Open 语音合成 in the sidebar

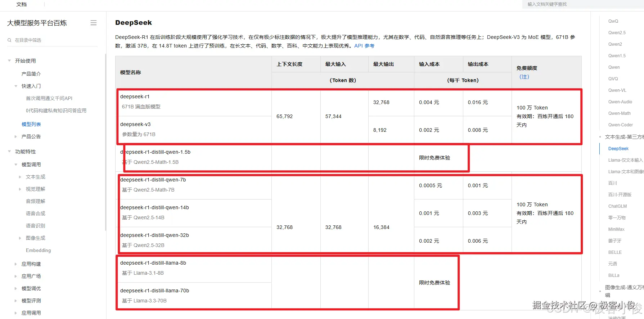[x=36, y=214]
